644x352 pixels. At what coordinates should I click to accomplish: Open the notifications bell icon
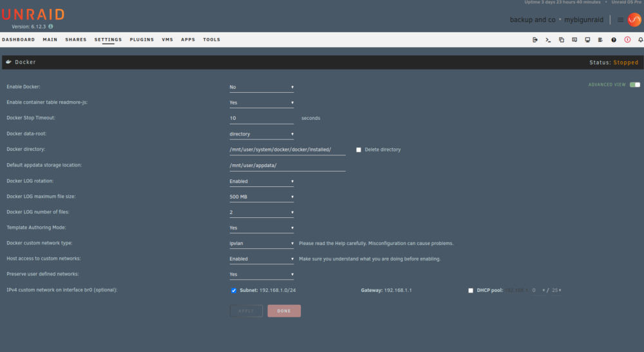pos(640,40)
